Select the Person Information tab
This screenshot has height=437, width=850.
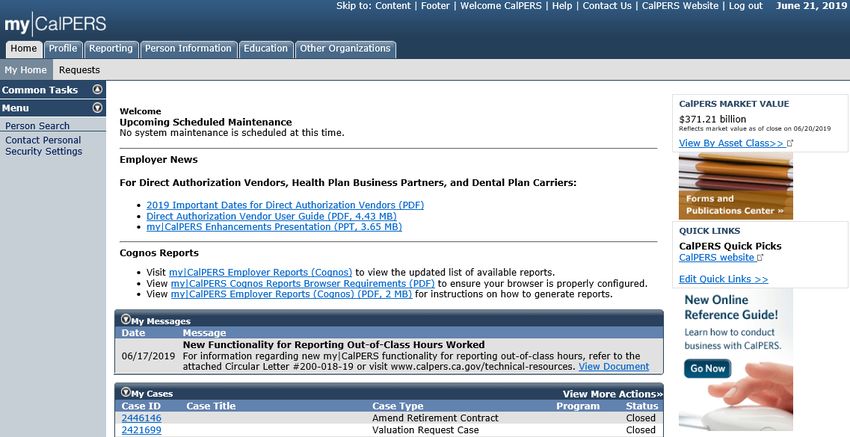tap(188, 49)
